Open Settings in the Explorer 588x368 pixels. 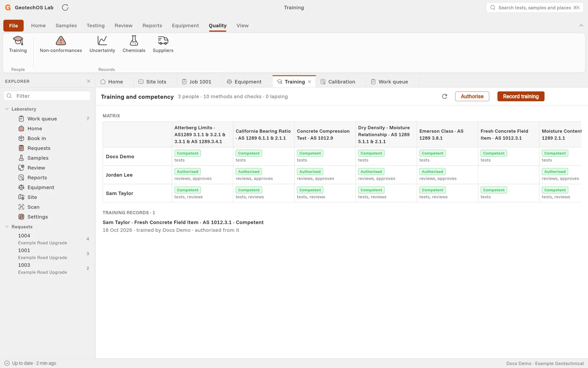pos(47,217)
